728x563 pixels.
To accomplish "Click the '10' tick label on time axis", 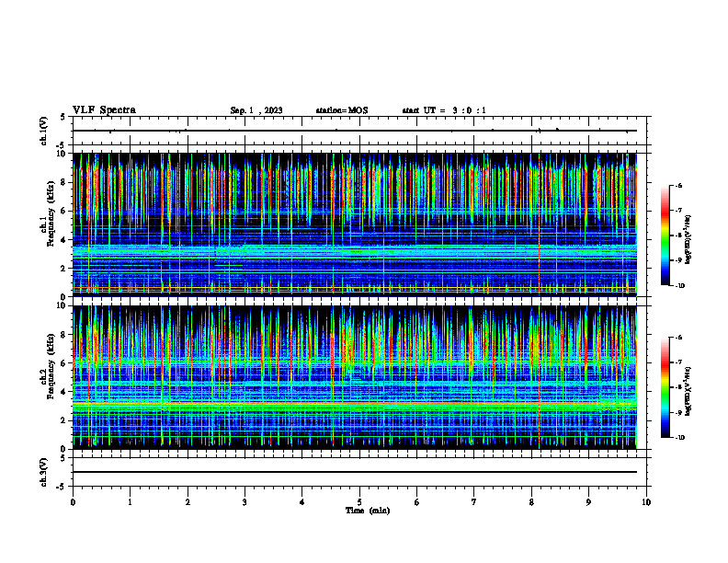I will click(x=646, y=502).
